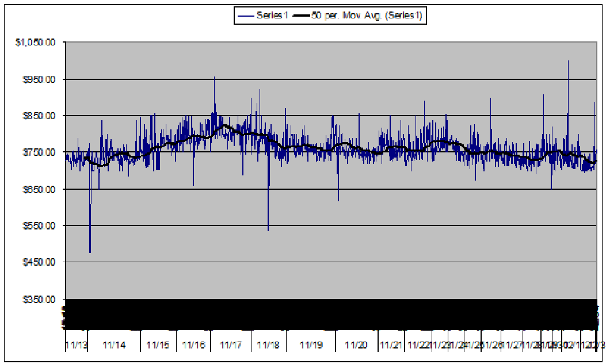Select the 11/17 date label on x-axis
The image size is (606, 364).
pyautogui.click(x=230, y=344)
